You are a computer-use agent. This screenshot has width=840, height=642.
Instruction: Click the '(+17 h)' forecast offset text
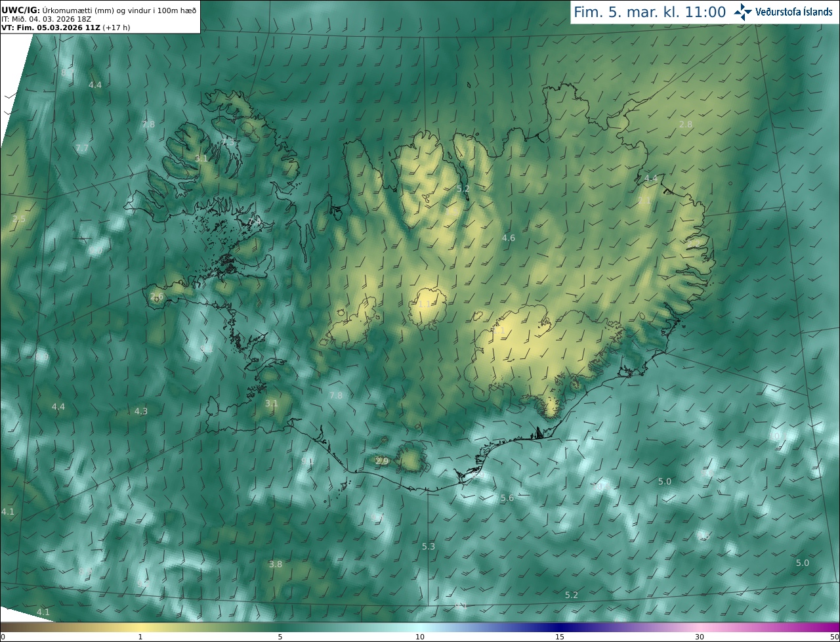tap(117, 28)
